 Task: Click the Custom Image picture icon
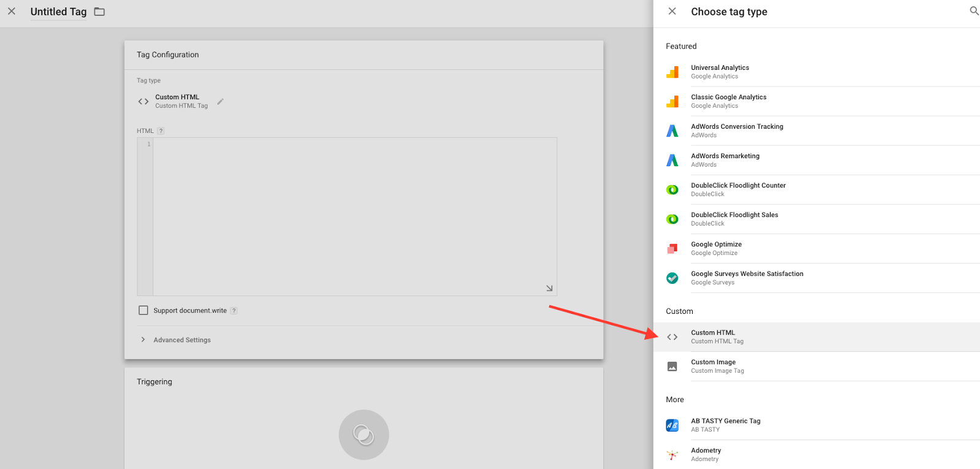pos(673,366)
